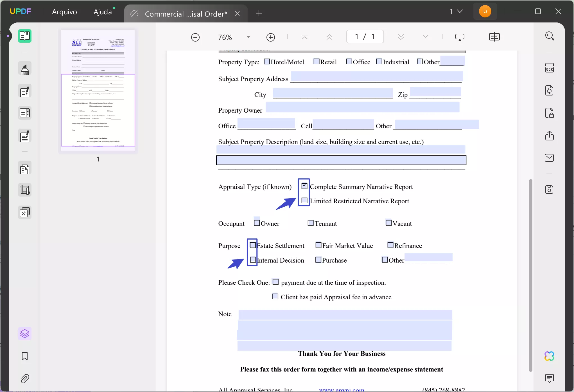The width and height of the screenshot is (574, 392).
Task: Click the www.anyni.com website link
Action: (342, 389)
